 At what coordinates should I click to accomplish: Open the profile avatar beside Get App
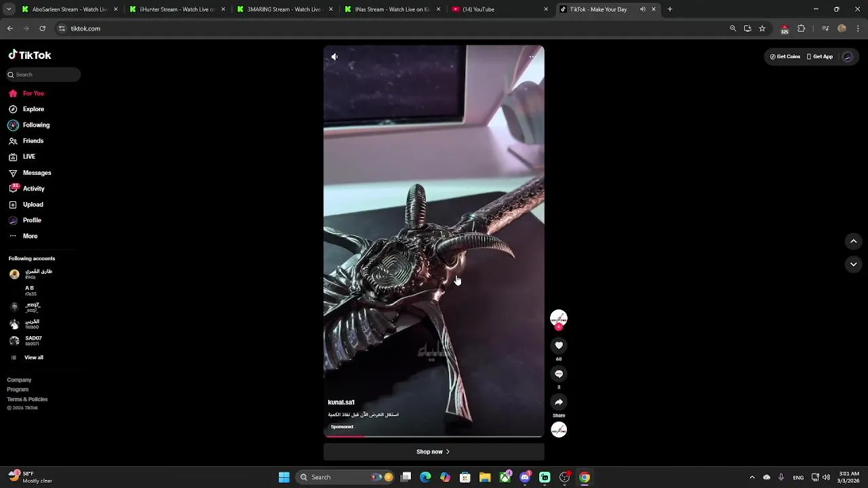coord(848,57)
